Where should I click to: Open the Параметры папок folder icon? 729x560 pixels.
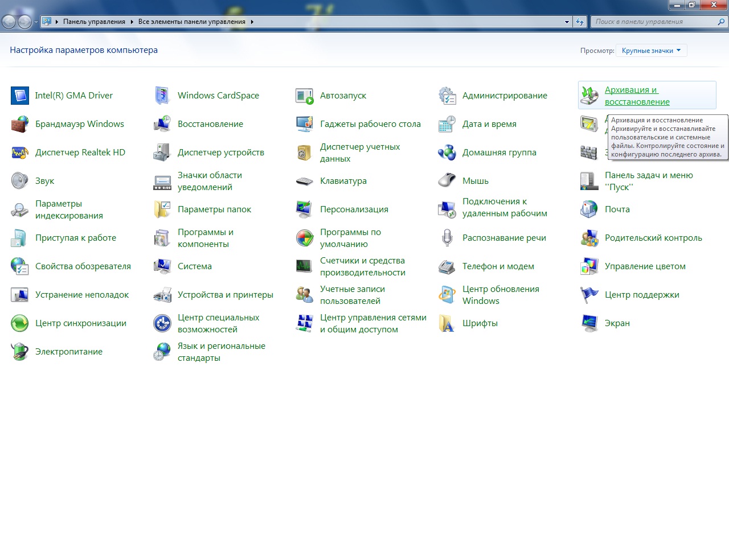coord(162,209)
